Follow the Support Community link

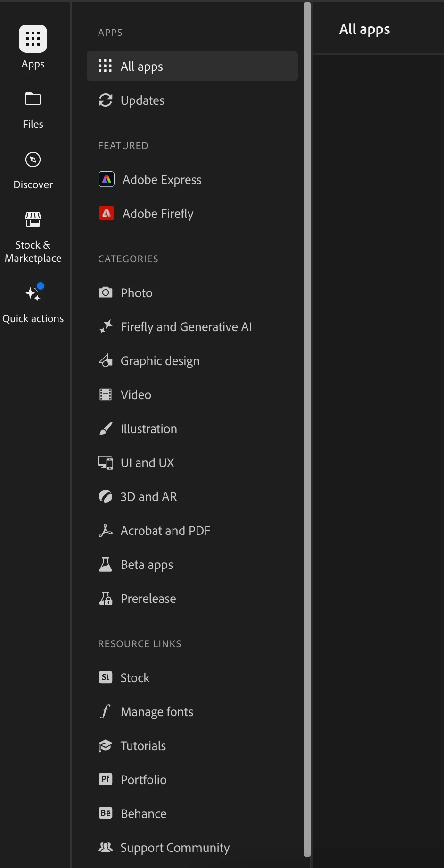(192, 847)
